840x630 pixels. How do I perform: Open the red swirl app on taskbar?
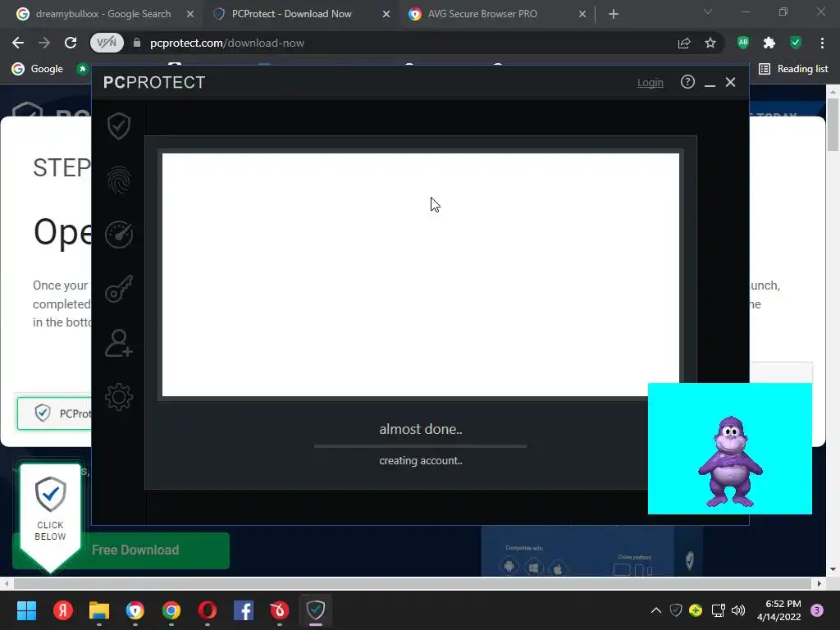tap(280, 610)
